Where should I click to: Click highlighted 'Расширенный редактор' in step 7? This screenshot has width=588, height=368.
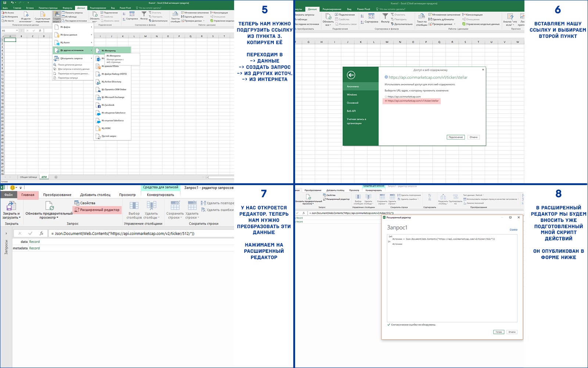tap(97, 210)
